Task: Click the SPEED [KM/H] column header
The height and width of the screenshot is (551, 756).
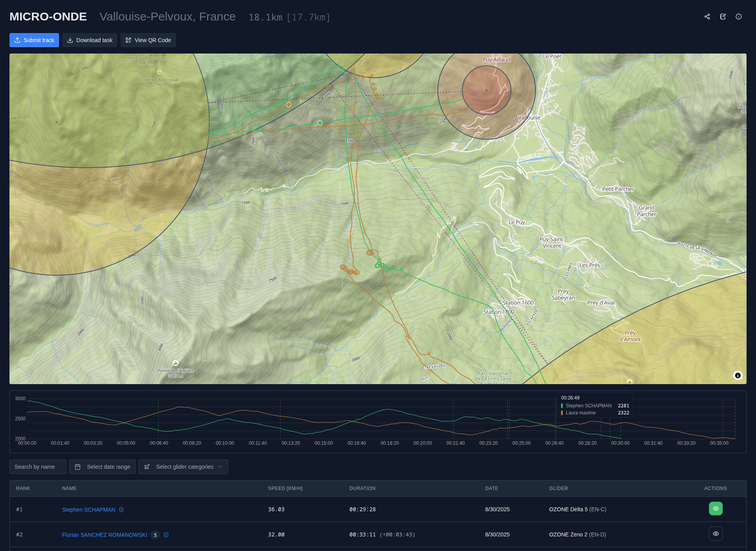Action: (x=285, y=488)
